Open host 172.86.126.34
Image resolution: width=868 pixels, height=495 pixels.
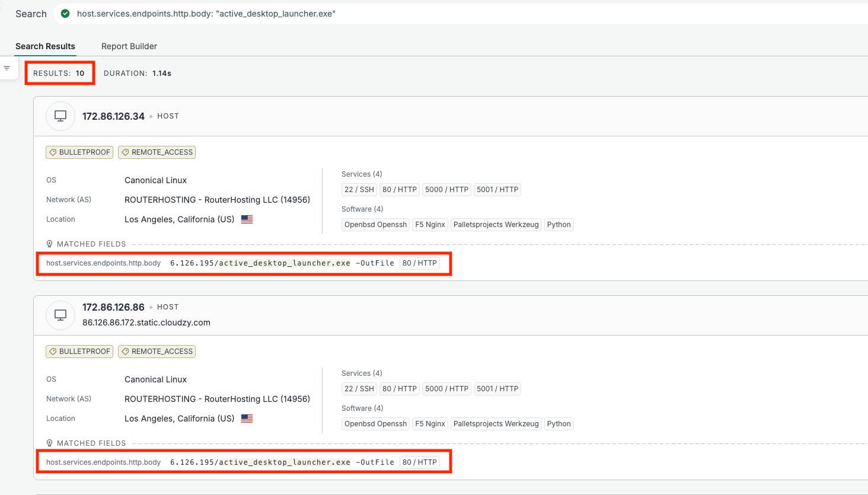113,116
